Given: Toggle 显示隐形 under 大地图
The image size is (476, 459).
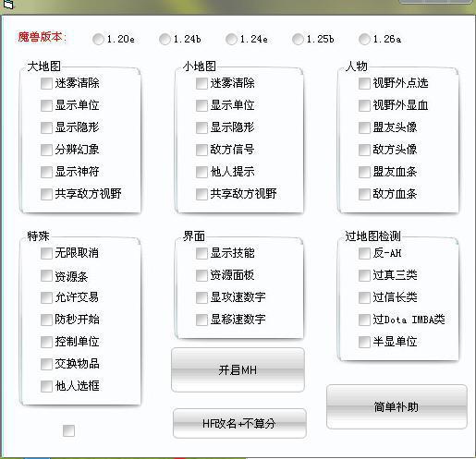Looking at the screenshot, I should point(46,127).
